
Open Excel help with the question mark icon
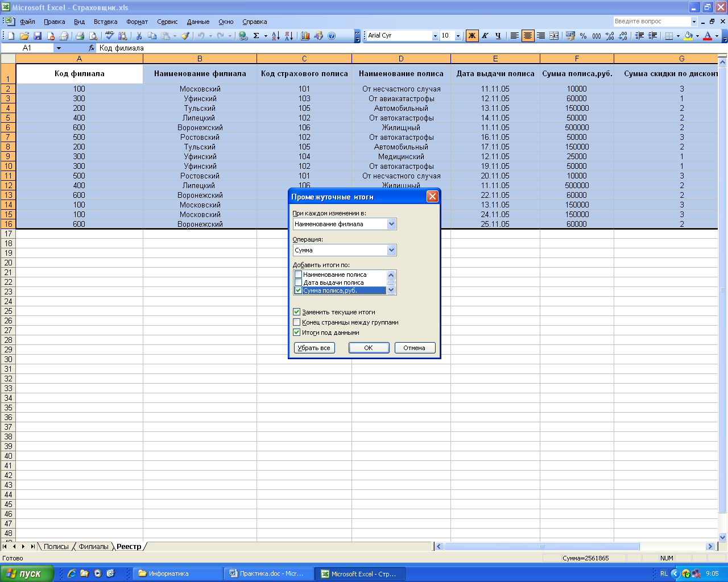tap(332, 36)
